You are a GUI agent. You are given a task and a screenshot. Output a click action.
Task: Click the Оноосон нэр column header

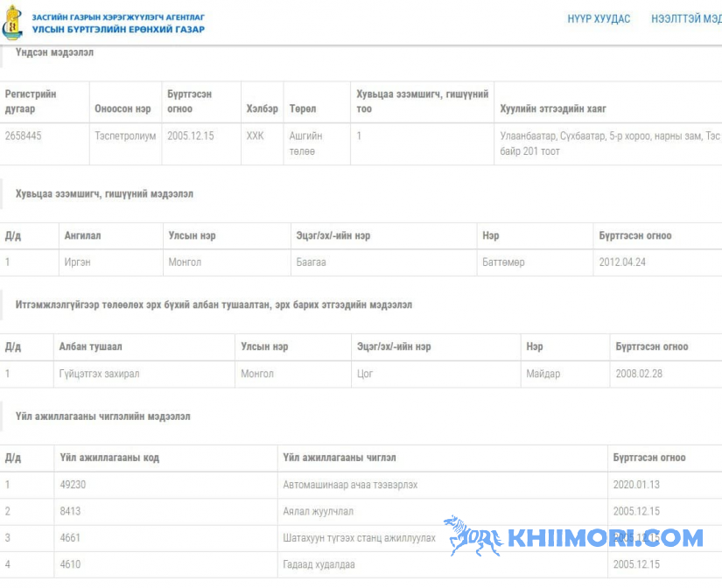[x=123, y=109]
